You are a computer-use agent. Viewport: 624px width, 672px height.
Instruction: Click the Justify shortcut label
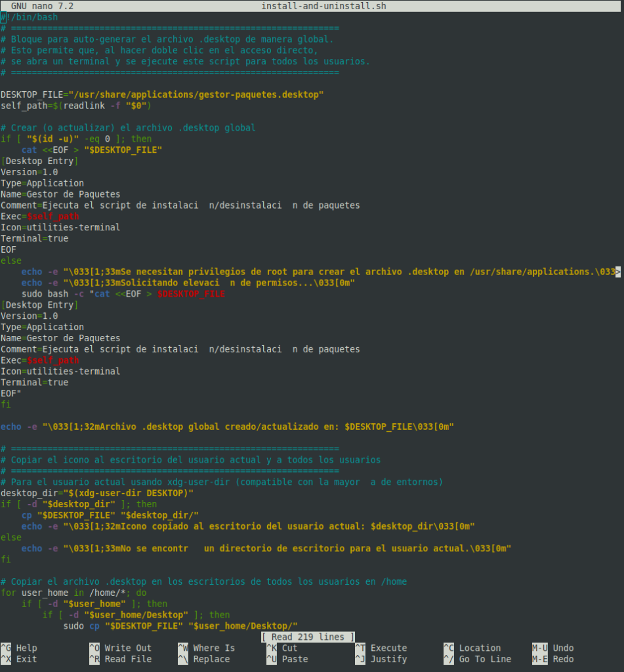pyautogui.click(x=381, y=659)
